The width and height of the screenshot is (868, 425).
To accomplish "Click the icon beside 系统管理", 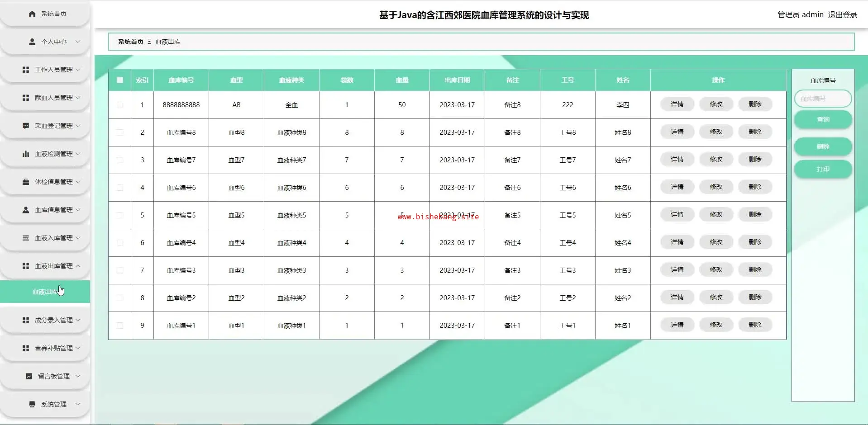I will pyautogui.click(x=32, y=404).
